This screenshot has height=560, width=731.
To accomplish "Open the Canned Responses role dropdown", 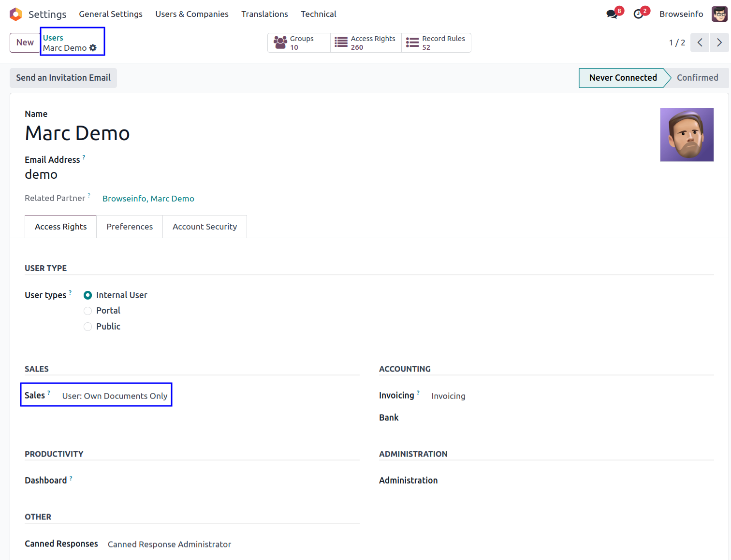I will tap(169, 544).
